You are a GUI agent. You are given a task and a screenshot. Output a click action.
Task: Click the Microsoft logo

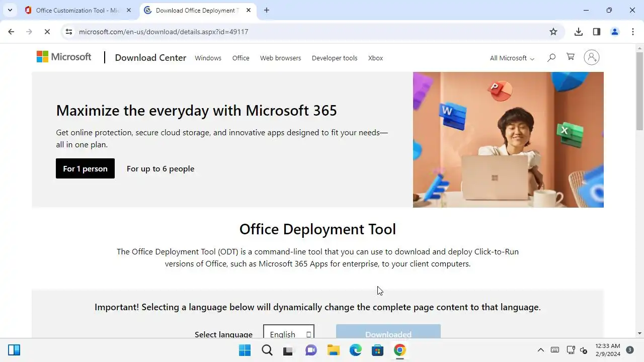point(64,57)
